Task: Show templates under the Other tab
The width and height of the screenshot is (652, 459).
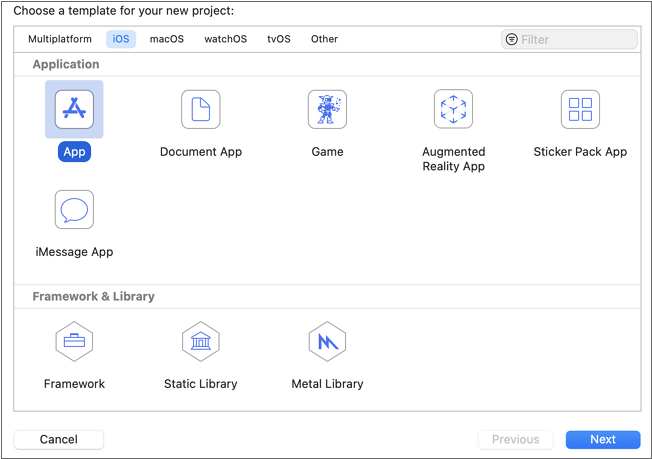Action: pos(324,39)
